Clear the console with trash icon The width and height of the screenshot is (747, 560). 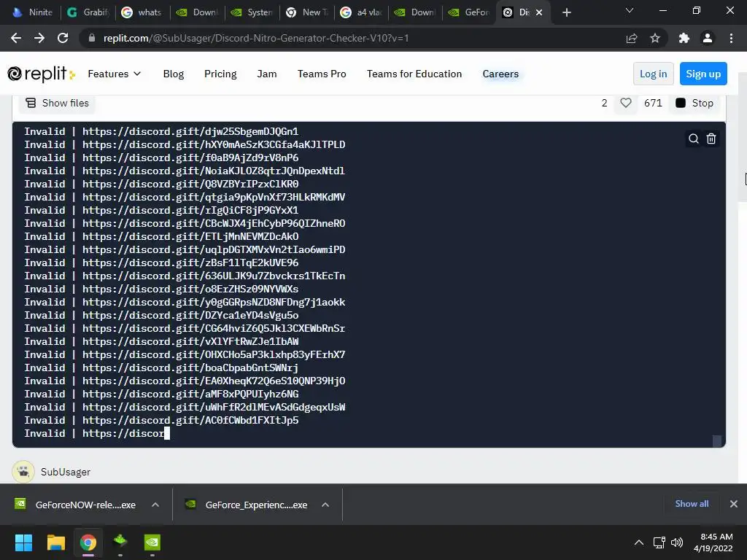(711, 139)
